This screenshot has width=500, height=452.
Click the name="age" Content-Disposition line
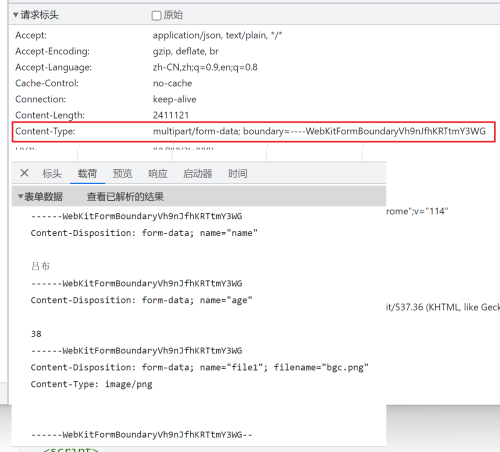point(141,300)
